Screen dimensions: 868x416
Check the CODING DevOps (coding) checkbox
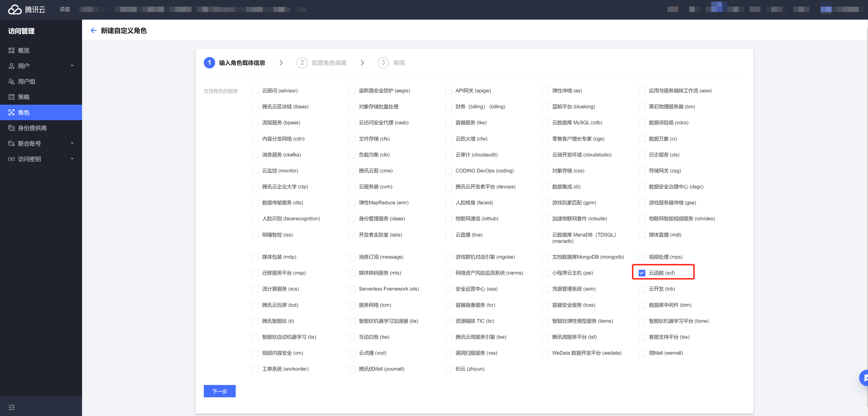coord(449,171)
